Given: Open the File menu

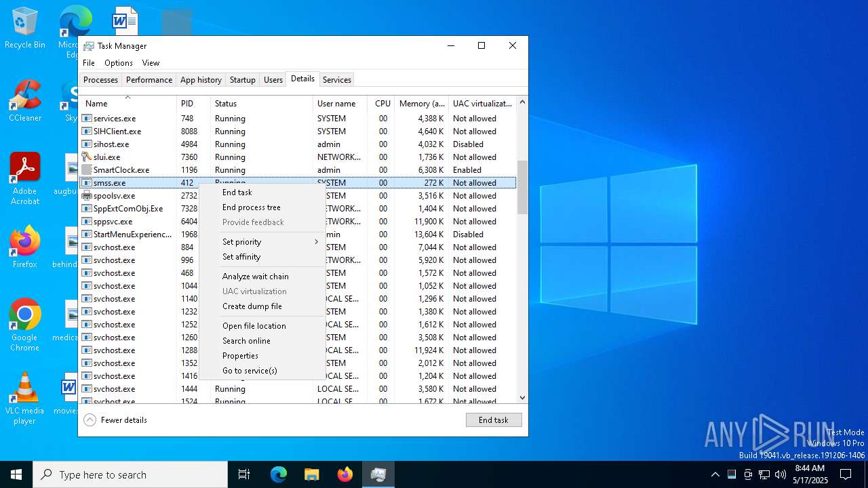Looking at the screenshot, I should (89, 63).
